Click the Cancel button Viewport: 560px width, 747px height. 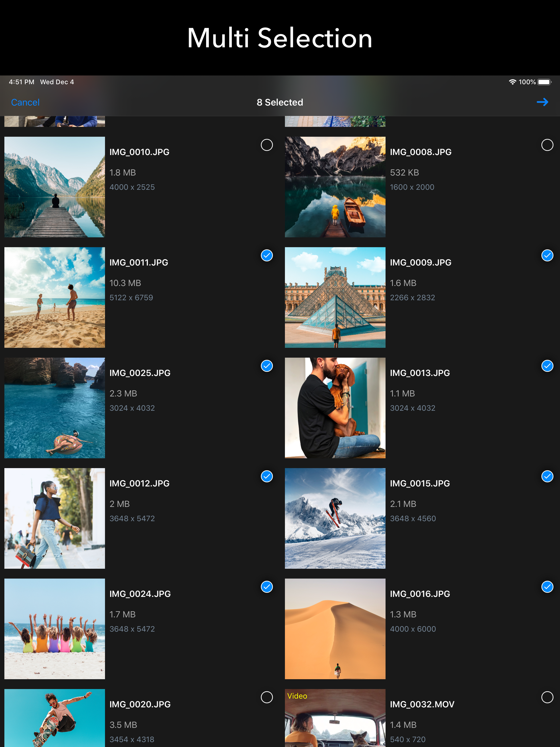(x=25, y=102)
